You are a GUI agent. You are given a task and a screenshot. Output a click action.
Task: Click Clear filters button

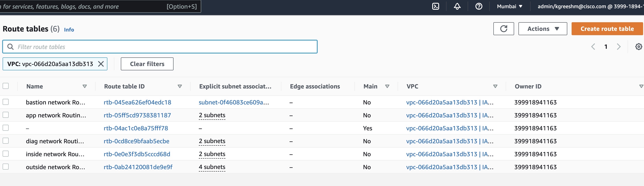click(x=147, y=64)
